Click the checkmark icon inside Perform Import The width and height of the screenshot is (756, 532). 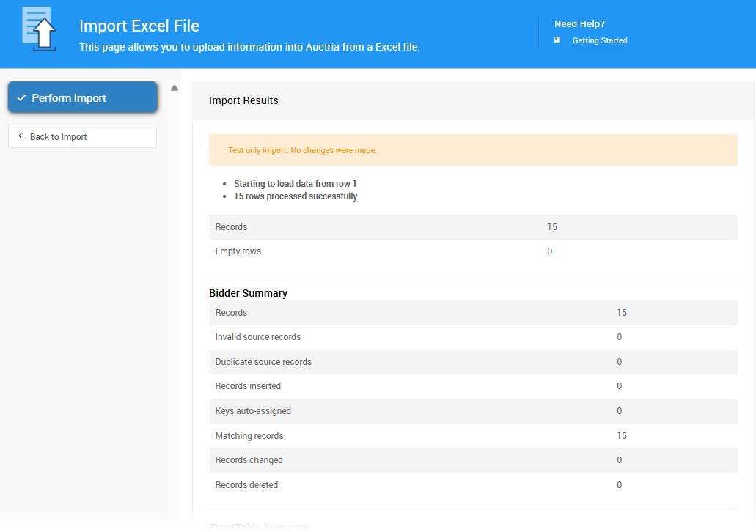21,97
